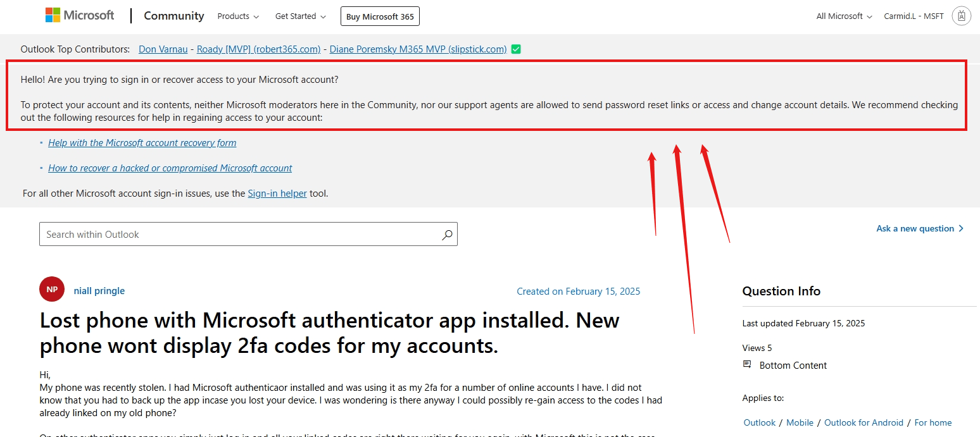The width and height of the screenshot is (980, 437).
Task: Click the Views 5 text
Action: pos(757,348)
